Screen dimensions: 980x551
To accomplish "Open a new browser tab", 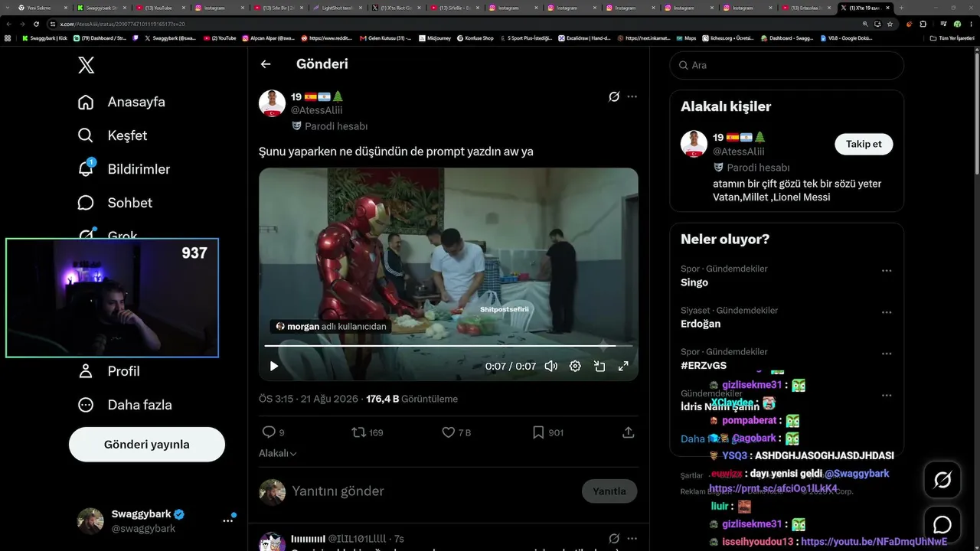I will click(901, 8).
